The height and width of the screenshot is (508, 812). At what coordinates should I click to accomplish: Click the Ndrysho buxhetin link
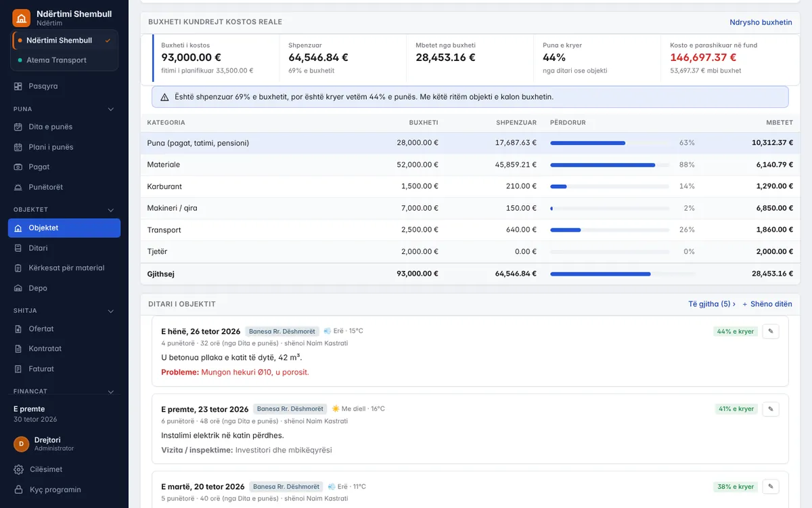[x=761, y=22]
